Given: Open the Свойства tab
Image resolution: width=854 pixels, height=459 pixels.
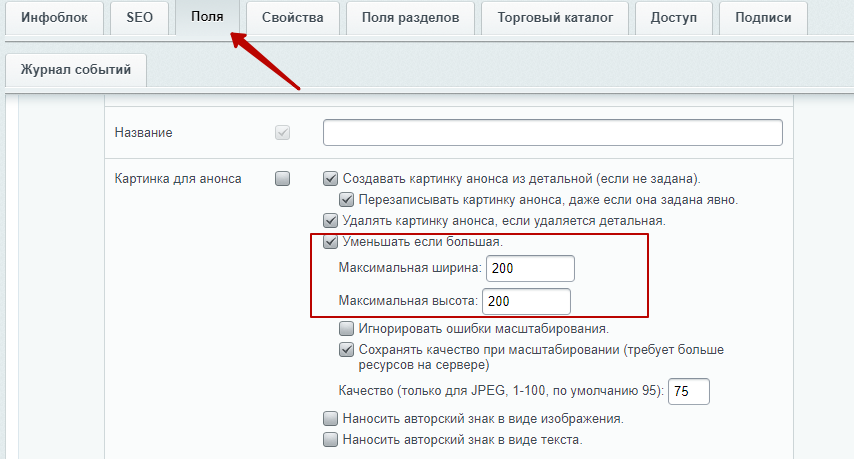Looking at the screenshot, I should 292,17.
